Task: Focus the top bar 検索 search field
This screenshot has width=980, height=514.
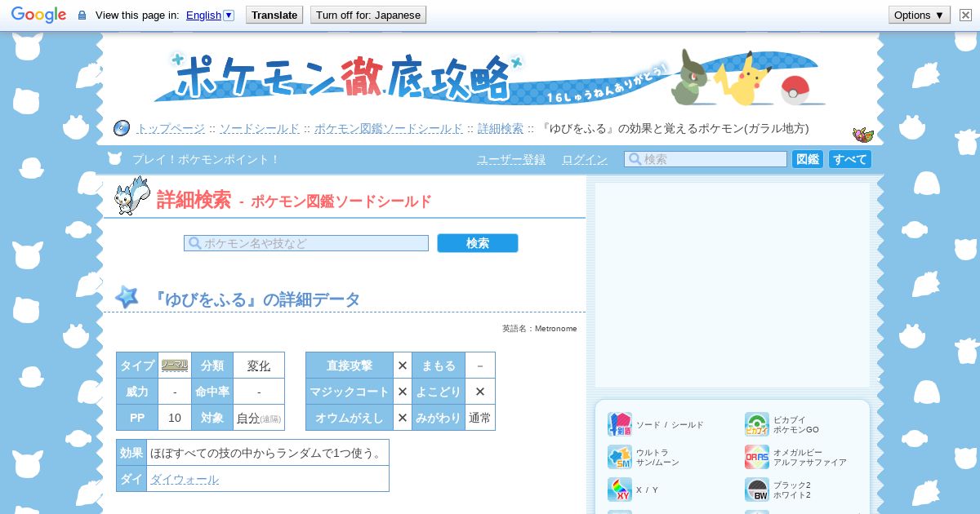Action: click(706, 159)
